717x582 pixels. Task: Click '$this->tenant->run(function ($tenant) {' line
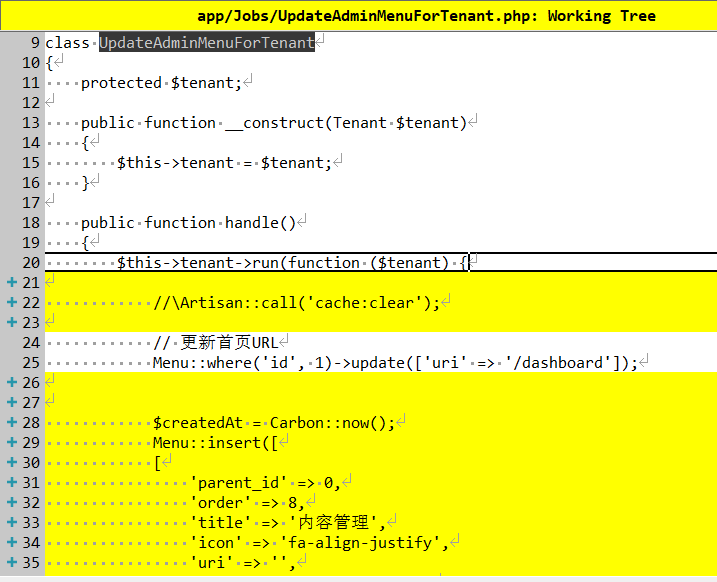[291, 263]
